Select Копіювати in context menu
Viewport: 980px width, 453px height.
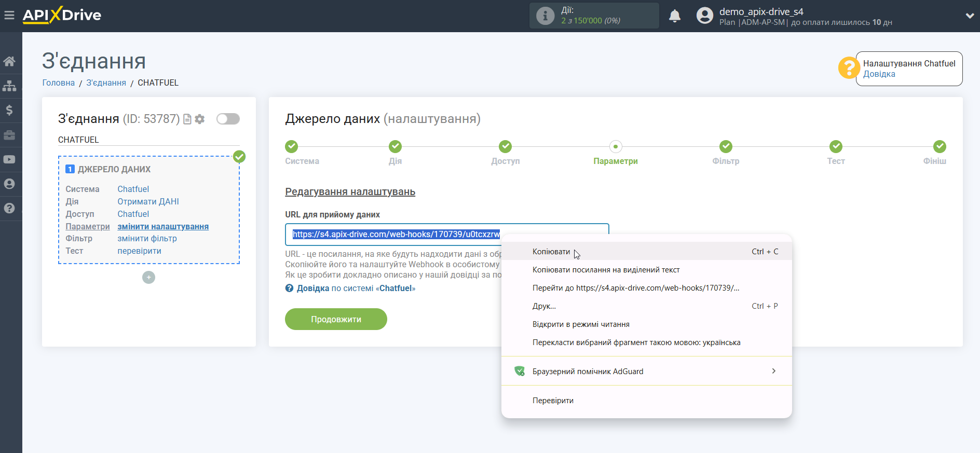pos(647,251)
